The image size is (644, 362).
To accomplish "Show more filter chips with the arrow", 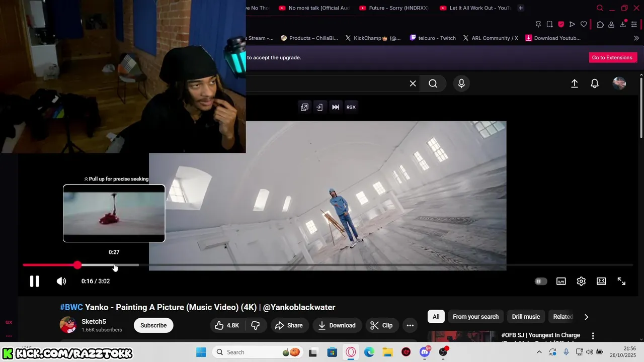I will point(586,317).
